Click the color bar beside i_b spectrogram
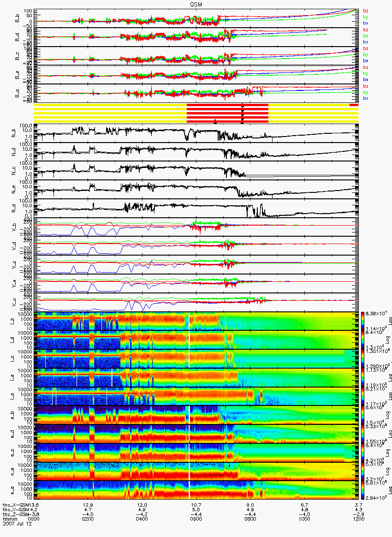 tap(363, 321)
